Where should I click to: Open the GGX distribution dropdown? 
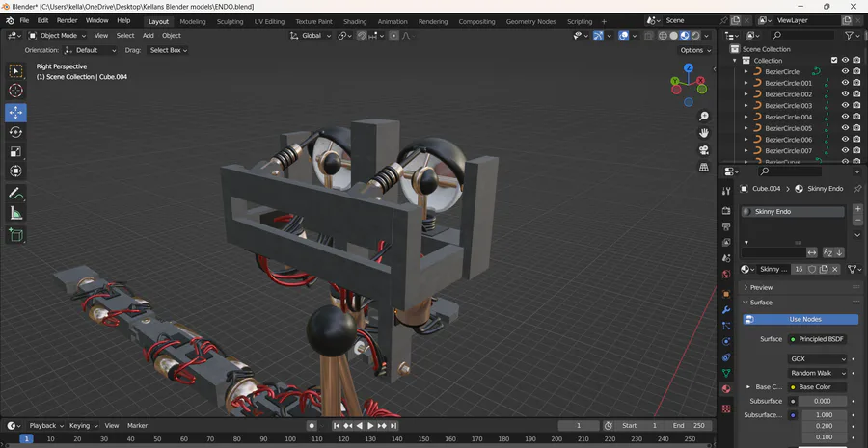[817, 359]
